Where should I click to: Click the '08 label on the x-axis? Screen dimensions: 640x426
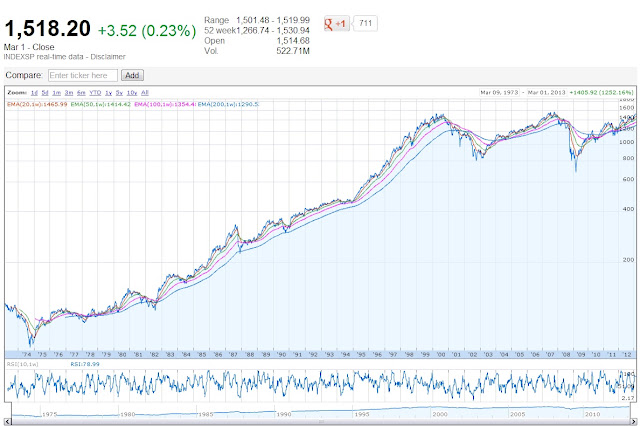tap(566, 355)
